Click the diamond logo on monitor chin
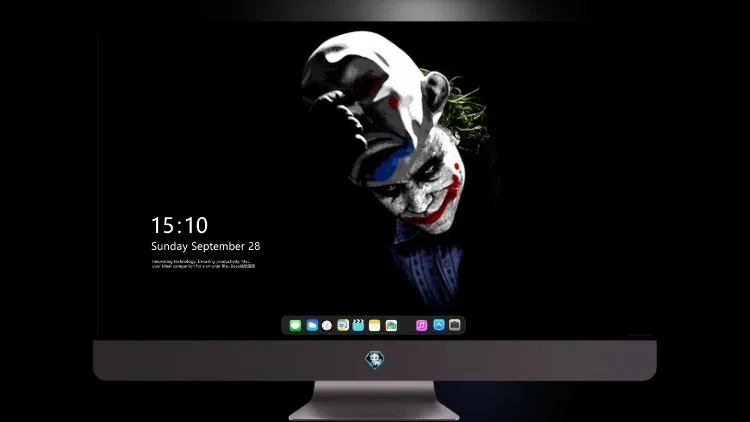 pos(375,360)
